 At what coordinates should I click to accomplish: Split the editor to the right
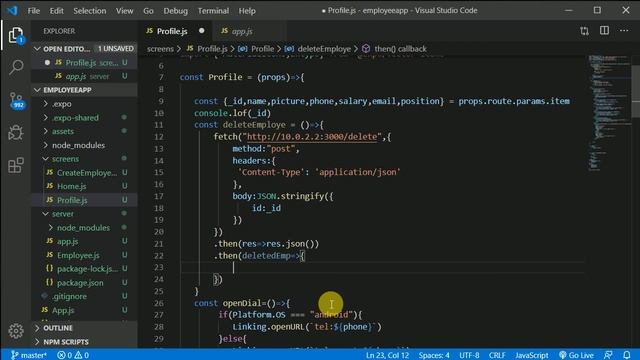[x=604, y=31]
